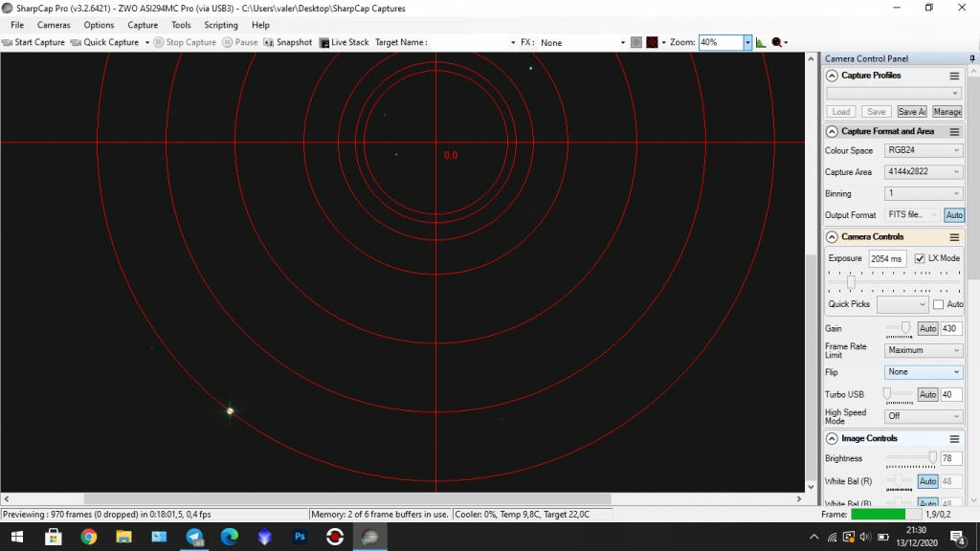Take a Snapshot from the toolbar
The width and height of the screenshot is (980, 551).
(288, 42)
